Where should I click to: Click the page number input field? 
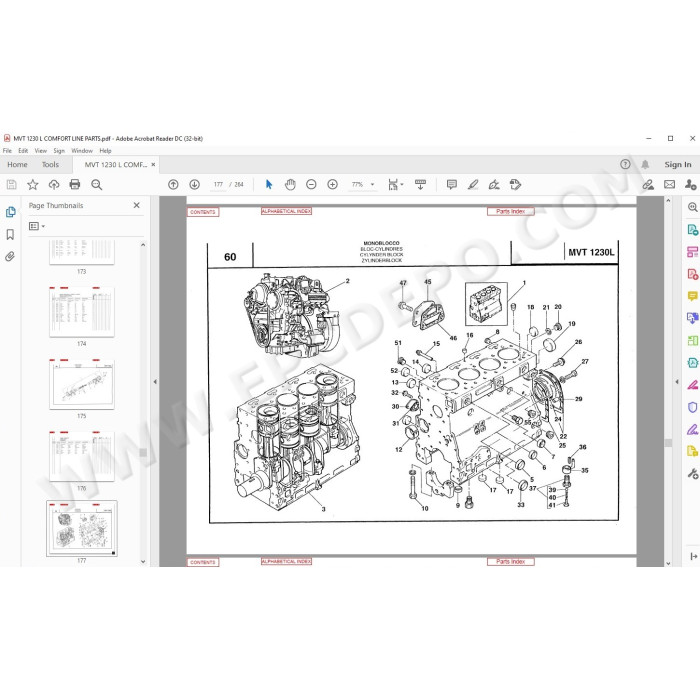[218, 184]
